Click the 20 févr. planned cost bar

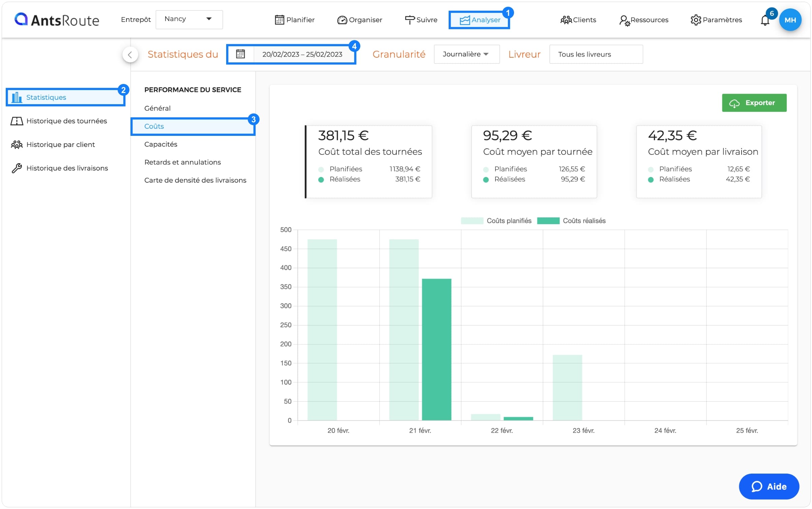click(x=322, y=330)
